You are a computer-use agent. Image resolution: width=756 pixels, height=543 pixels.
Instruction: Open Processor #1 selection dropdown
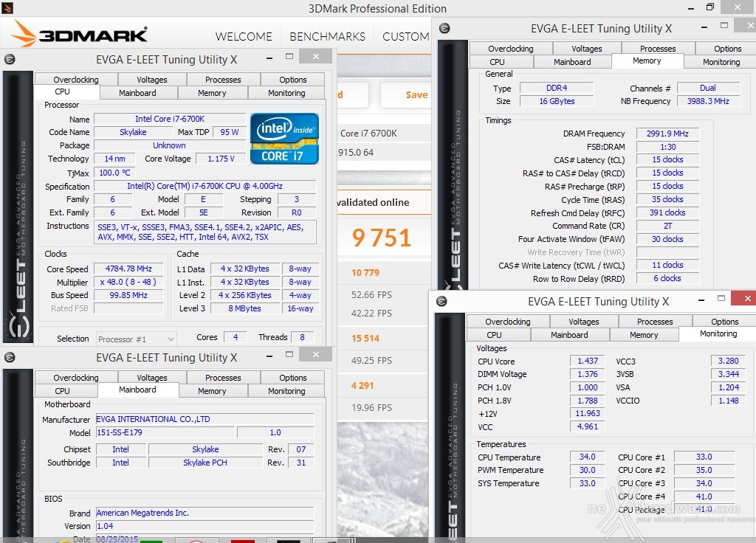pyautogui.click(x=137, y=339)
